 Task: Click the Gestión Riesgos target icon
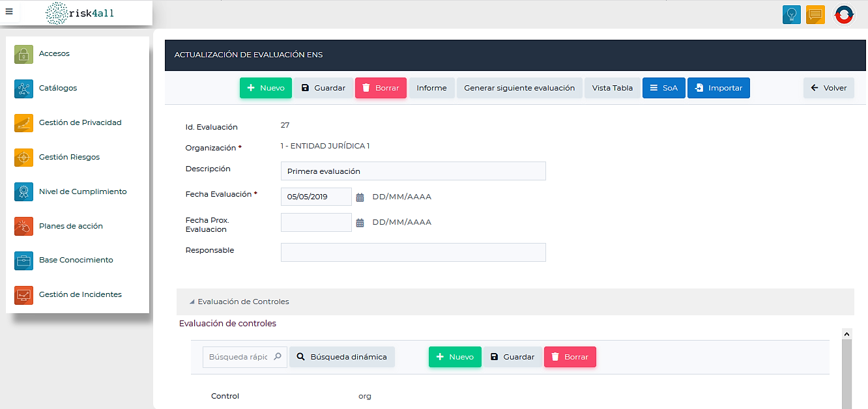coord(23,158)
